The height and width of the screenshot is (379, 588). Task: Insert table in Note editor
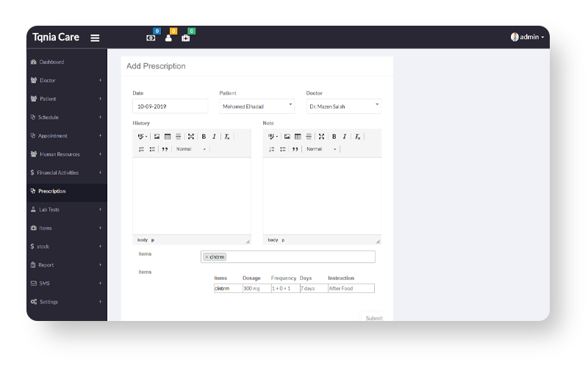[x=298, y=137]
